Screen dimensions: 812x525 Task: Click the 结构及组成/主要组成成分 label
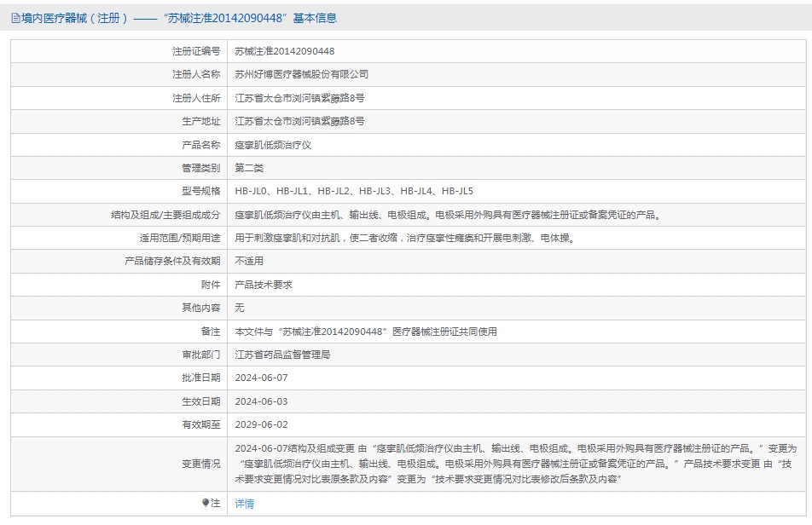165,215
